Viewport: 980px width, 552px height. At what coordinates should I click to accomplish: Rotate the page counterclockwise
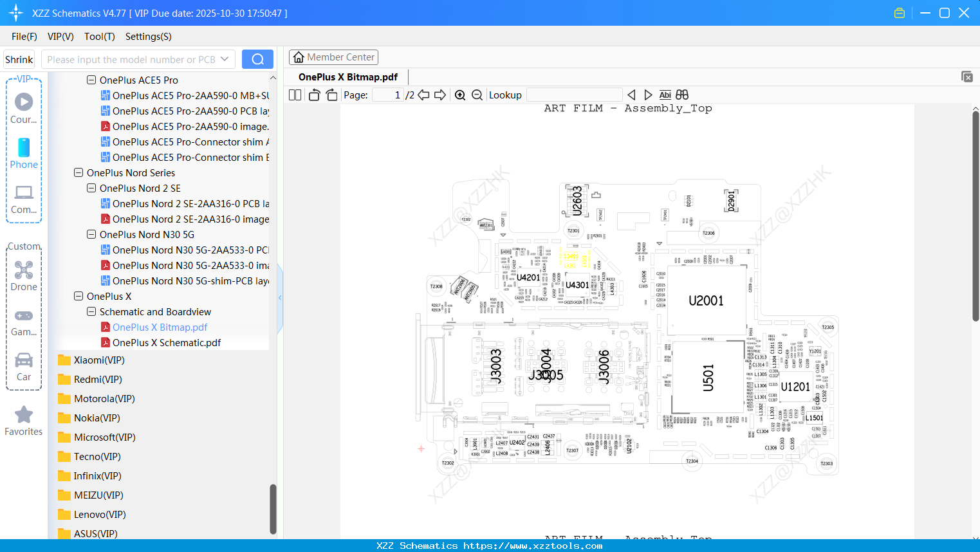pyautogui.click(x=314, y=95)
